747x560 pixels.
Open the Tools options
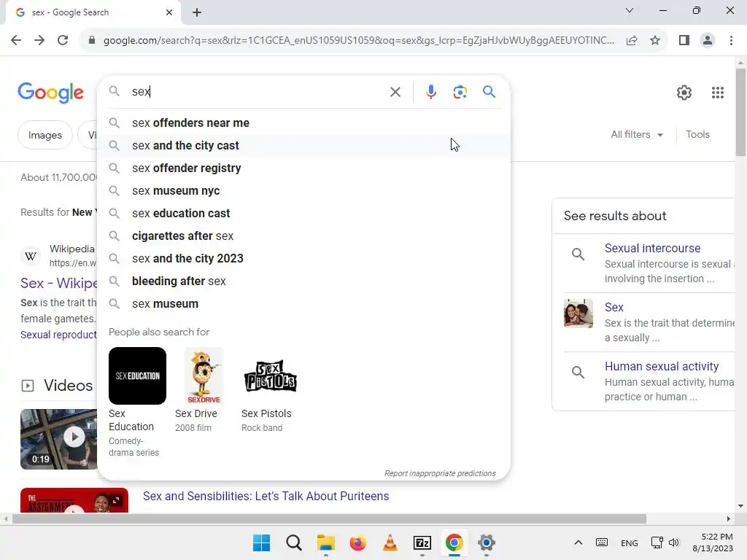click(697, 135)
